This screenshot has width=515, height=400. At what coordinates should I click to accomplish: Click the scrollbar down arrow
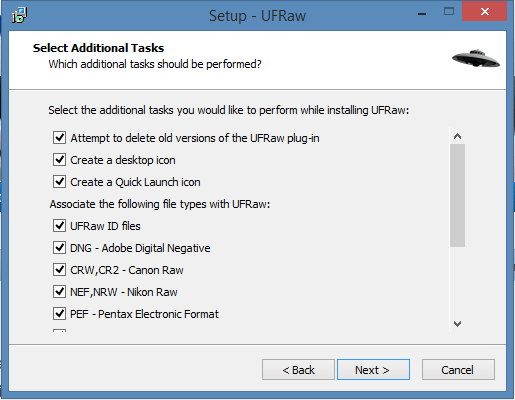pos(457,324)
